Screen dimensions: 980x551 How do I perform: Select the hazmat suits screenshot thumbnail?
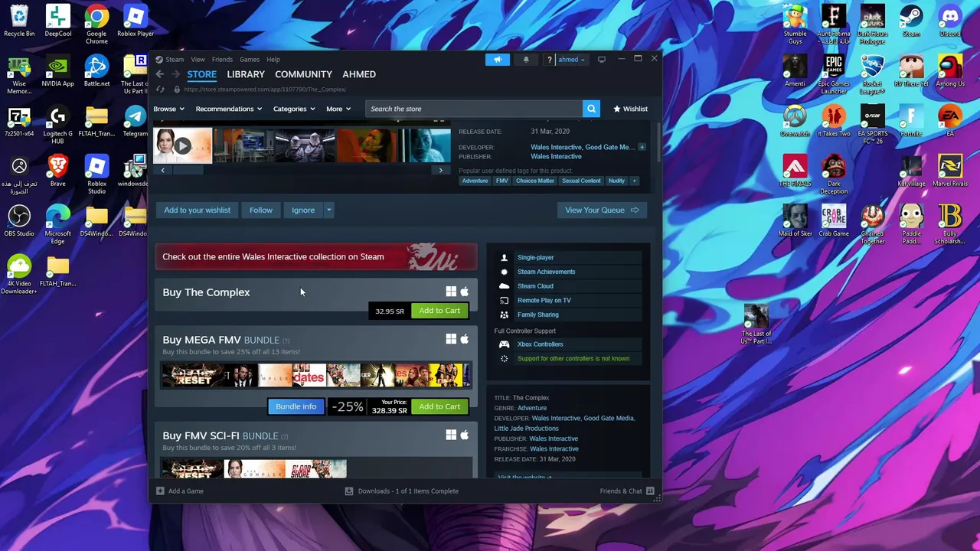click(x=305, y=145)
